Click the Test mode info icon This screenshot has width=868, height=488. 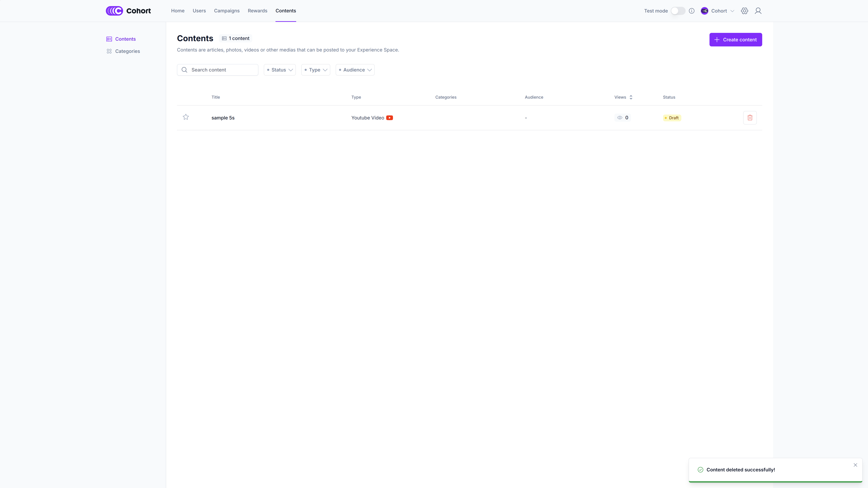point(692,11)
